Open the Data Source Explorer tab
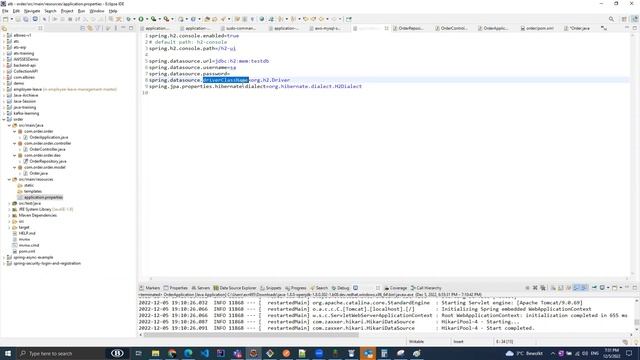This screenshot has width=640, height=360. pyautogui.click(x=235, y=288)
